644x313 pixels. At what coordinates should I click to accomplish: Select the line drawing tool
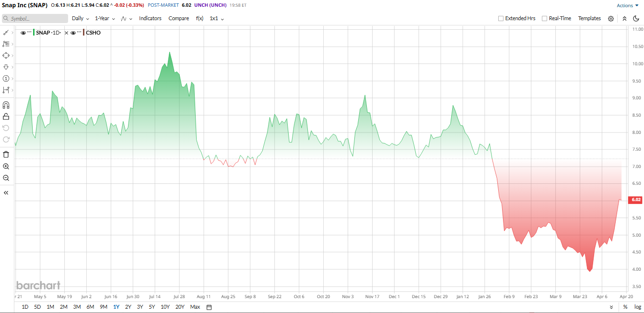tap(6, 33)
